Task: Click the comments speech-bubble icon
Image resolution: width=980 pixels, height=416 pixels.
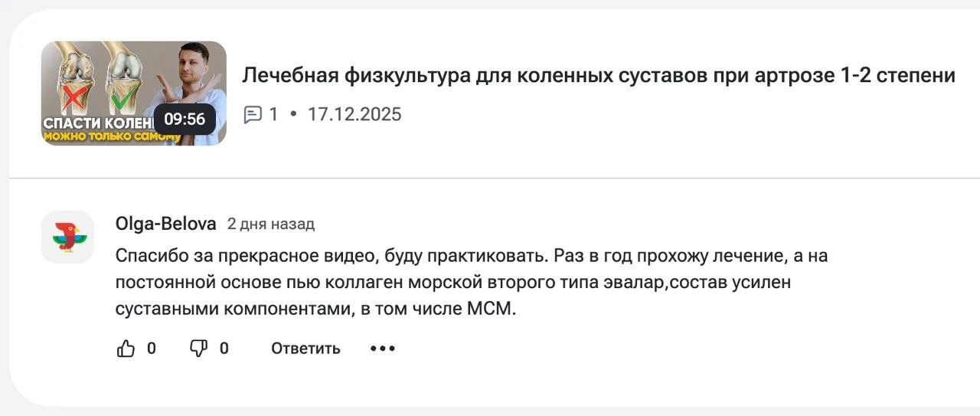Action: 253,115
